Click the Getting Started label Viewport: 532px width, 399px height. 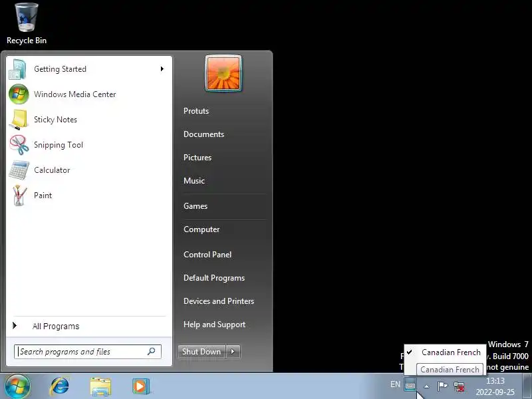[60, 69]
